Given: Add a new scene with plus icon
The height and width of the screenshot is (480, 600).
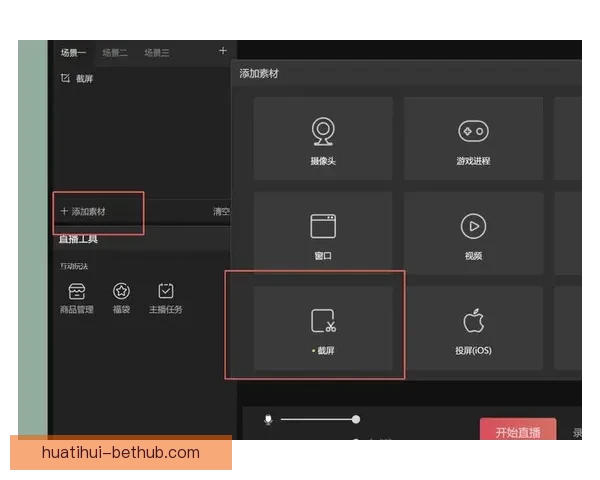Looking at the screenshot, I should (x=223, y=51).
